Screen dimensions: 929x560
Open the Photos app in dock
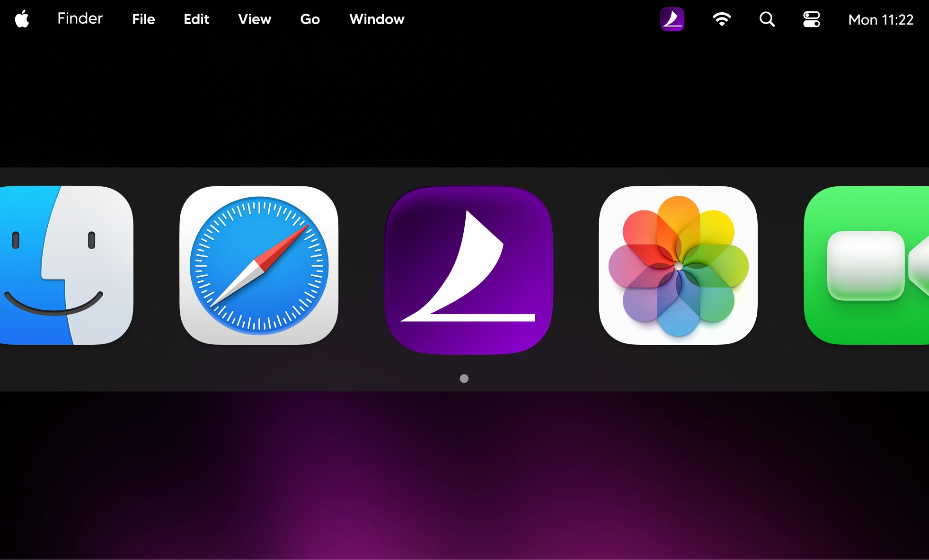[x=678, y=265]
